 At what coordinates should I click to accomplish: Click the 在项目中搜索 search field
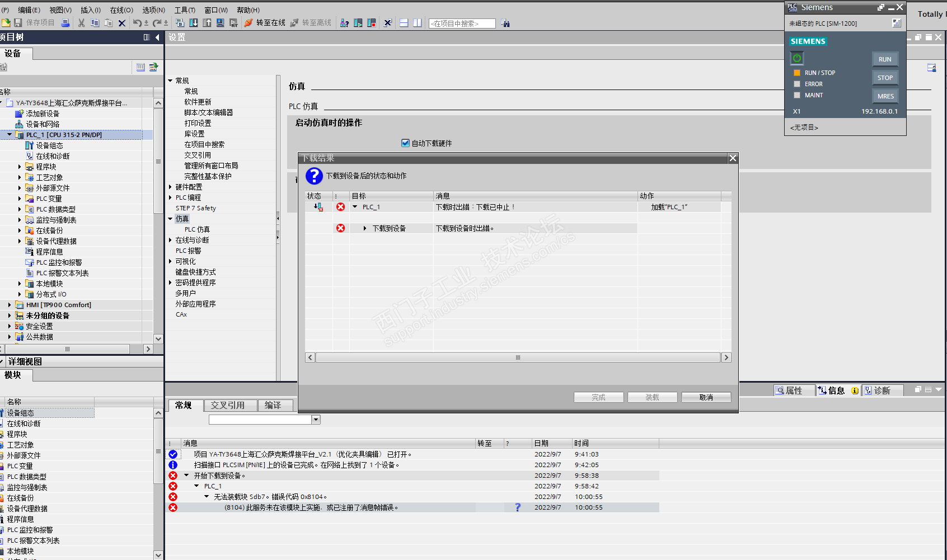(x=462, y=23)
